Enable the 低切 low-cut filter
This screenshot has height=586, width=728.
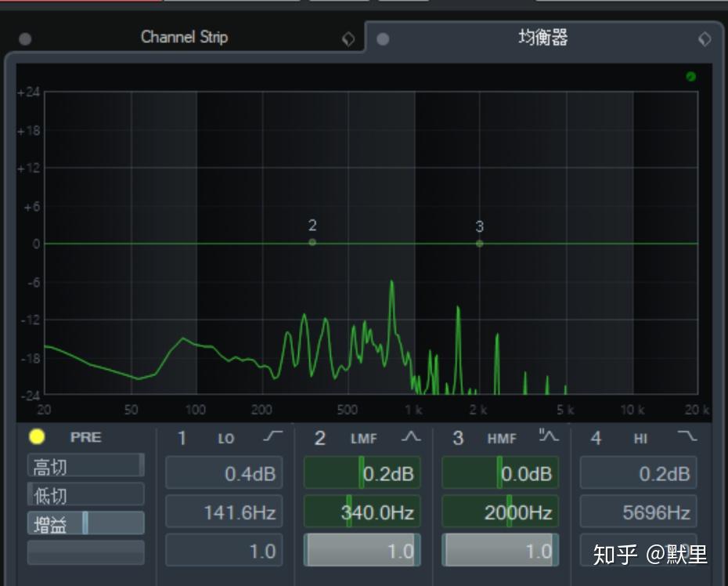click(85, 494)
